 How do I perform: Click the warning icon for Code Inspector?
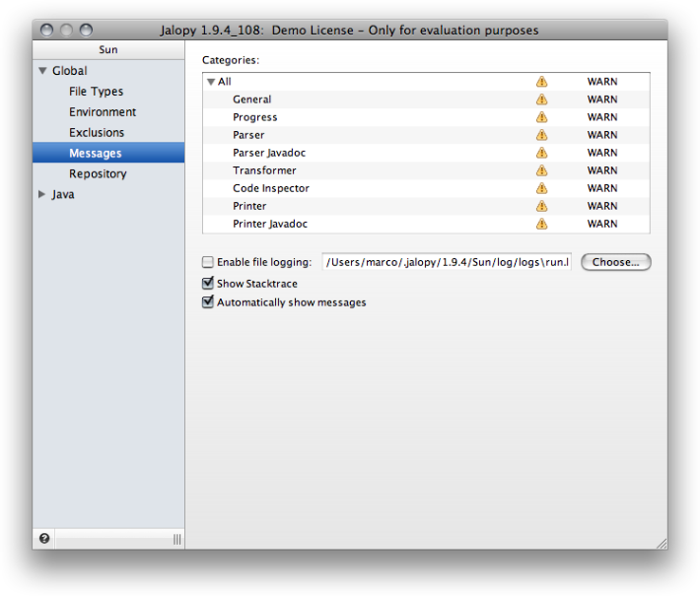coord(541,188)
